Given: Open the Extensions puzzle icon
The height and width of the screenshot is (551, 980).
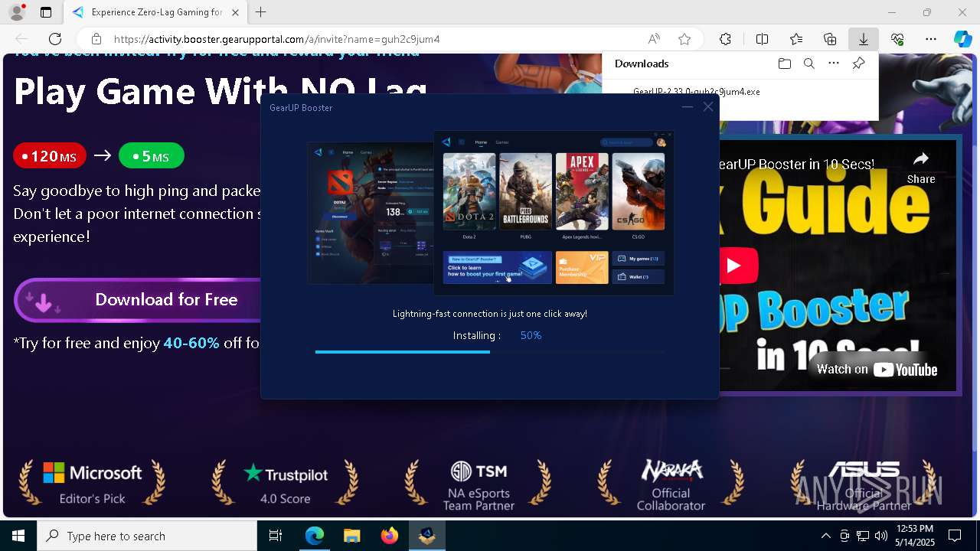Looking at the screenshot, I should 725,39.
